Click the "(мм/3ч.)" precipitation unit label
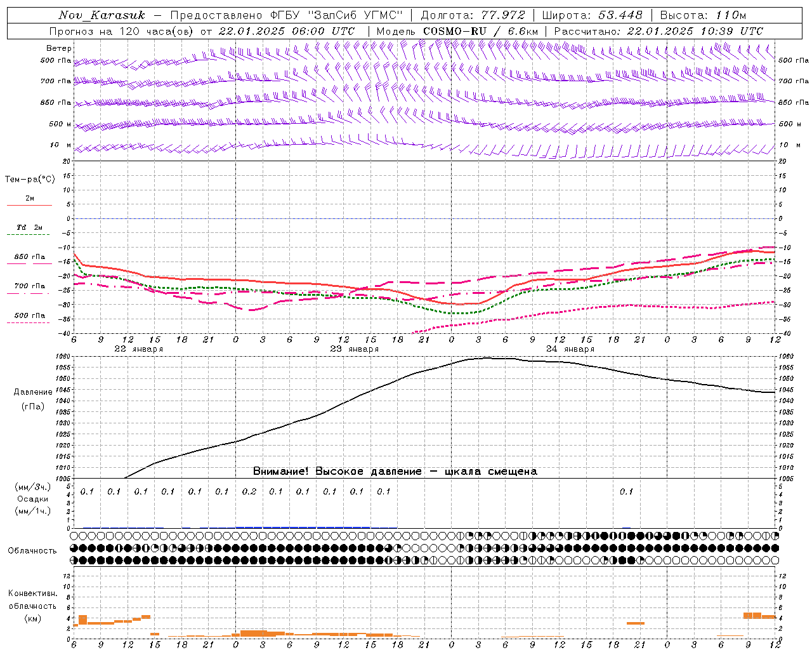The image size is (812, 650). pyautogui.click(x=33, y=487)
